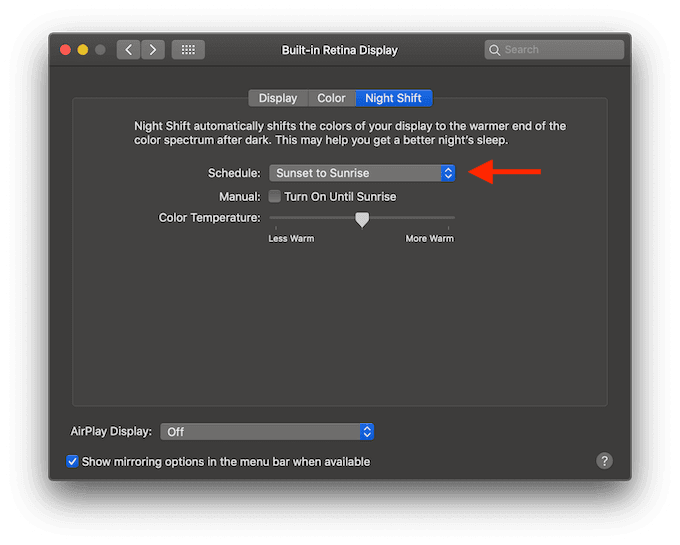Go forward with the right chevron button
680x545 pixels.
(153, 50)
